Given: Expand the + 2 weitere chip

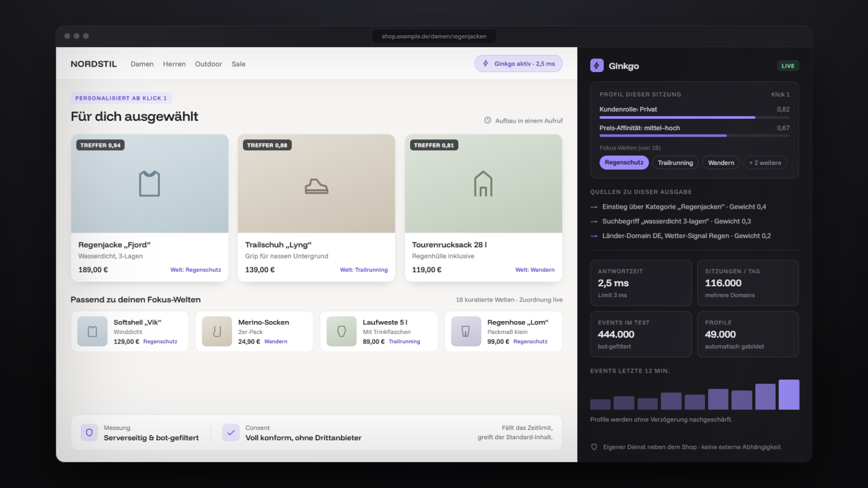Looking at the screenshot, I should click(765, 163).
